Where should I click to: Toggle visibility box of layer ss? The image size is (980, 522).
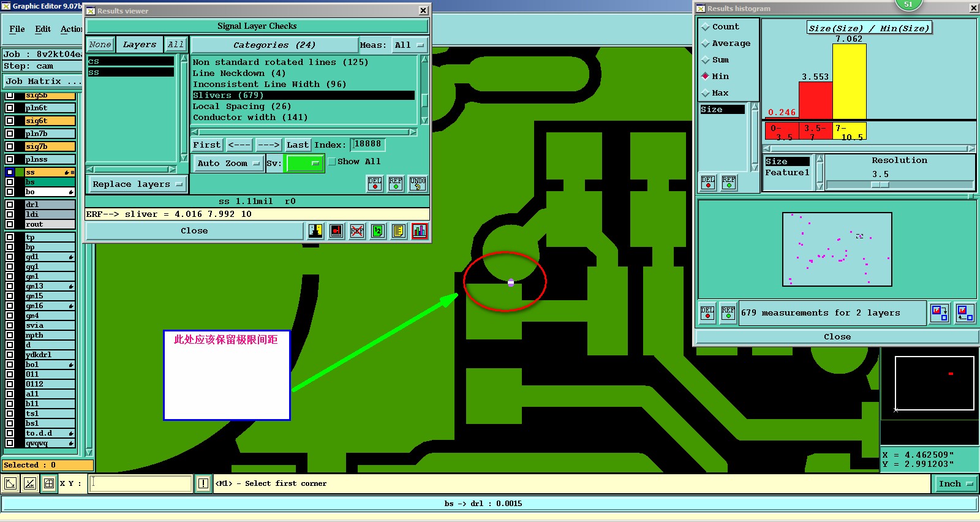click(x=10, y=172)
